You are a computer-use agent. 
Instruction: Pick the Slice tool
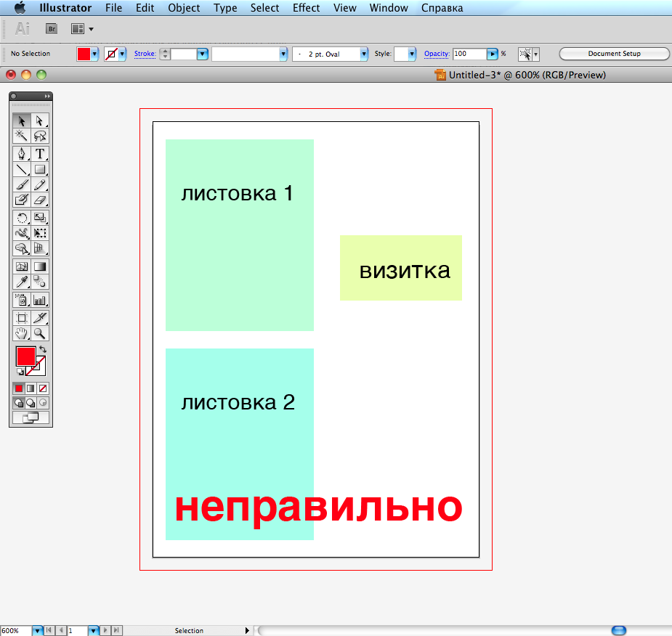[40, 318]
